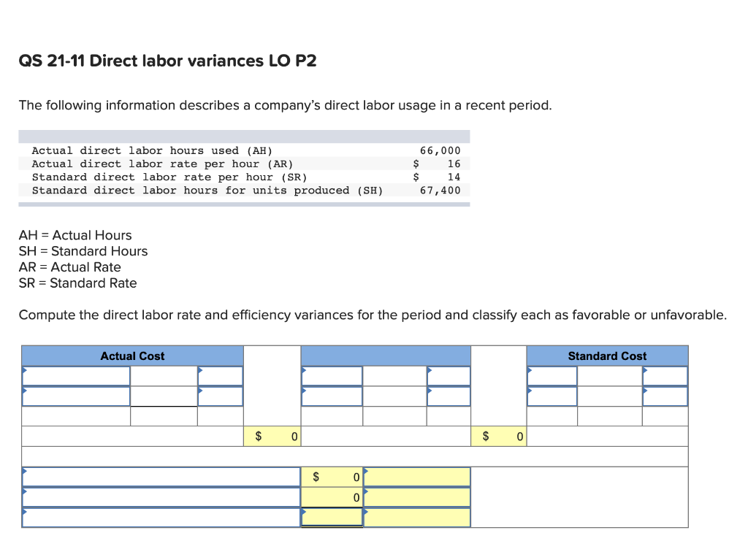
Task: Click second-row center input cell under Standard Cost
Action: pyautogui.click(x=610, y=396)
